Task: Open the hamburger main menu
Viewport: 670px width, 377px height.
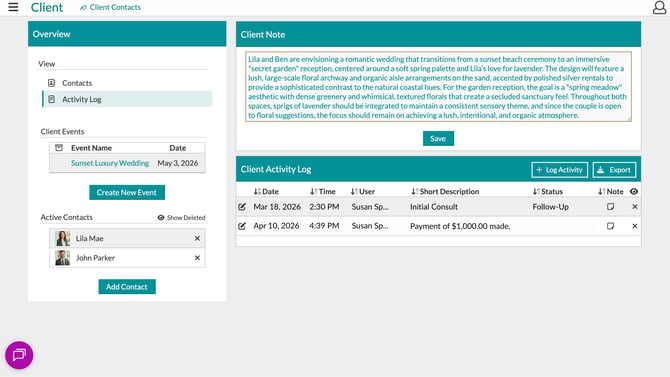Action: pyautogui.click(x=13, y=7)
